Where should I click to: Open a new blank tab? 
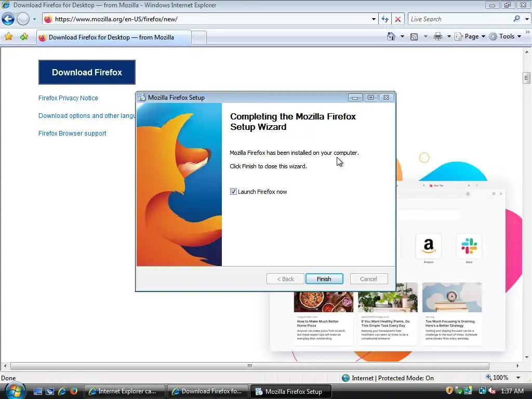pos(199,37)
